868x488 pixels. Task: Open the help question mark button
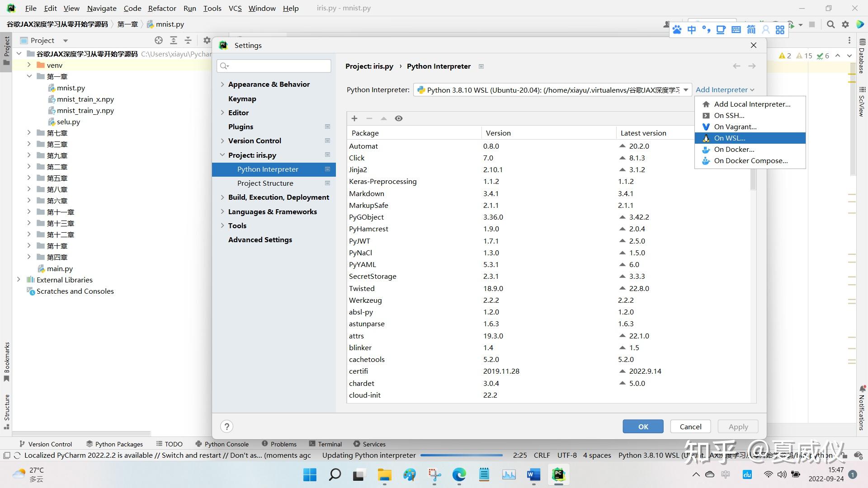227,427
